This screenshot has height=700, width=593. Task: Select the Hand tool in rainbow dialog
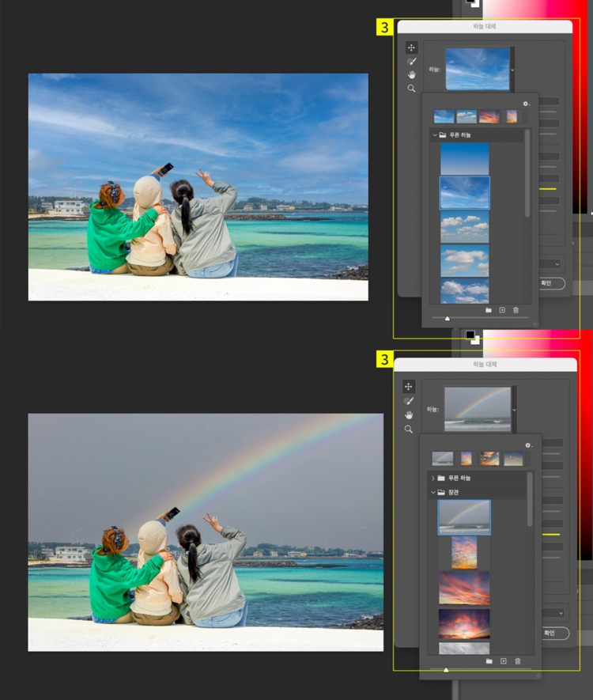pyautogui.click(x=408, y=414)
